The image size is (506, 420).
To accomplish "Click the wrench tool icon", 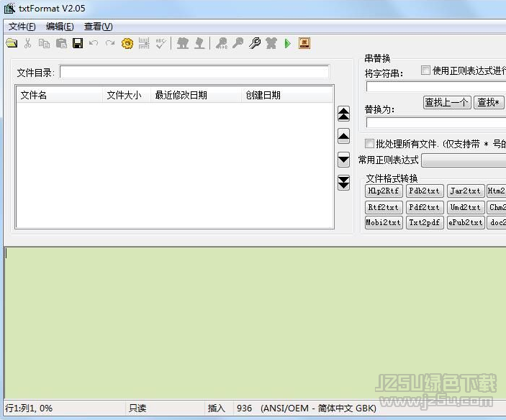I will (x=255, y=43).
